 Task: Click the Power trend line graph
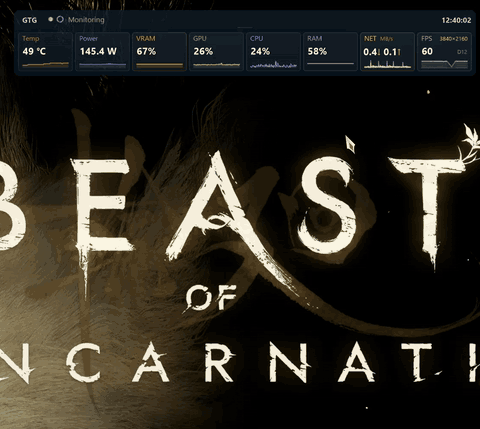[x=102, y=65]
